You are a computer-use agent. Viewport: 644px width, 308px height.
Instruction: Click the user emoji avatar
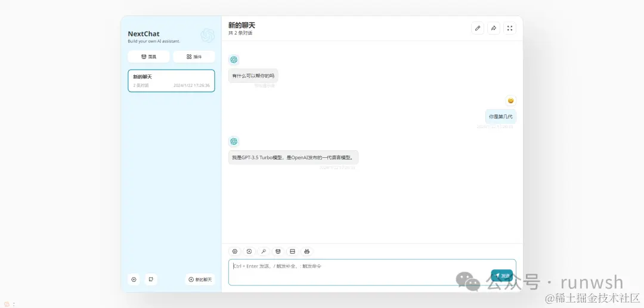(510, 101)
